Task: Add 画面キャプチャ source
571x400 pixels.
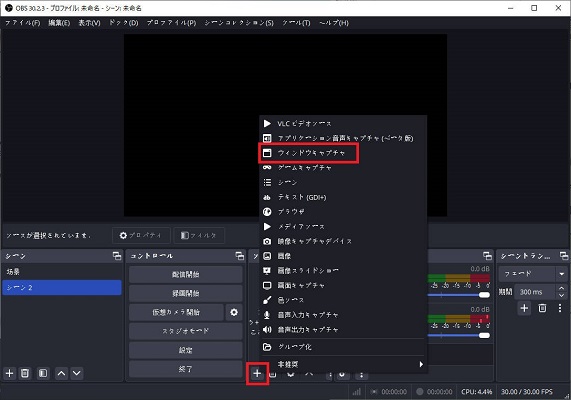Action: pos(343,285)
